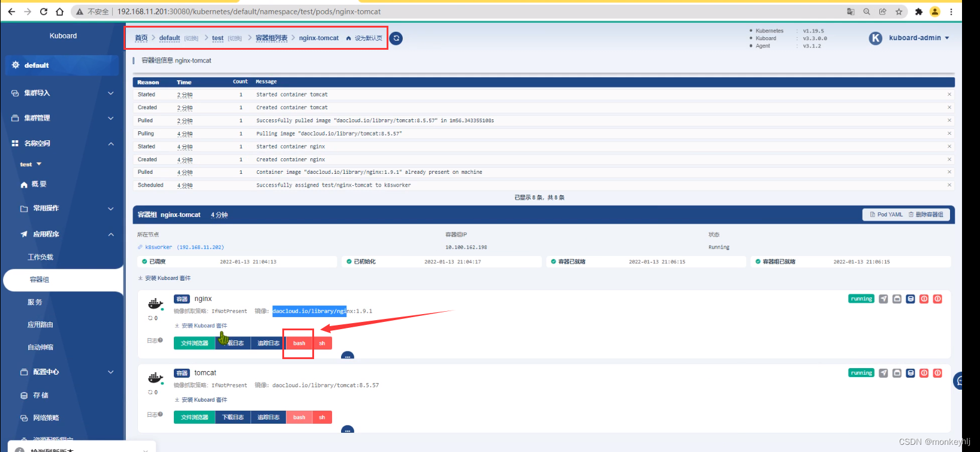The width and height of the screenshot is (980, 452).
Task: Click 安装 Kuboard 套件 under nginx
Action: click(201, 326)
